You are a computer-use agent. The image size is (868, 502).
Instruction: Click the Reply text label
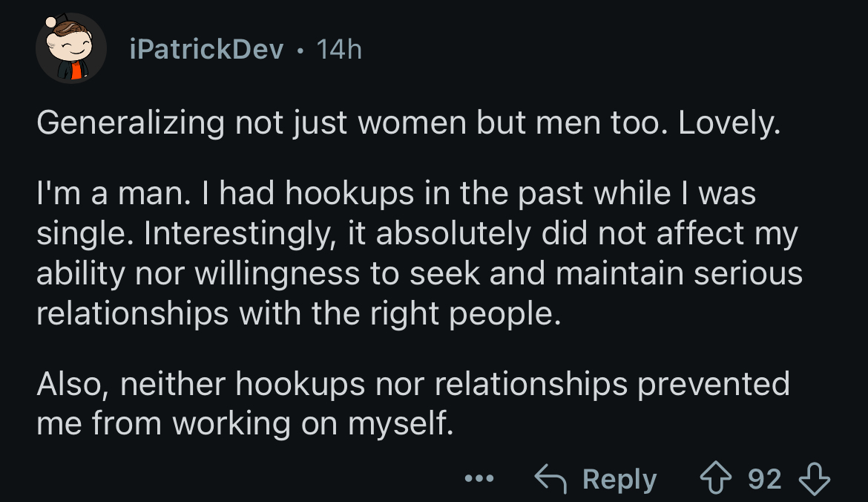point(619,479)
